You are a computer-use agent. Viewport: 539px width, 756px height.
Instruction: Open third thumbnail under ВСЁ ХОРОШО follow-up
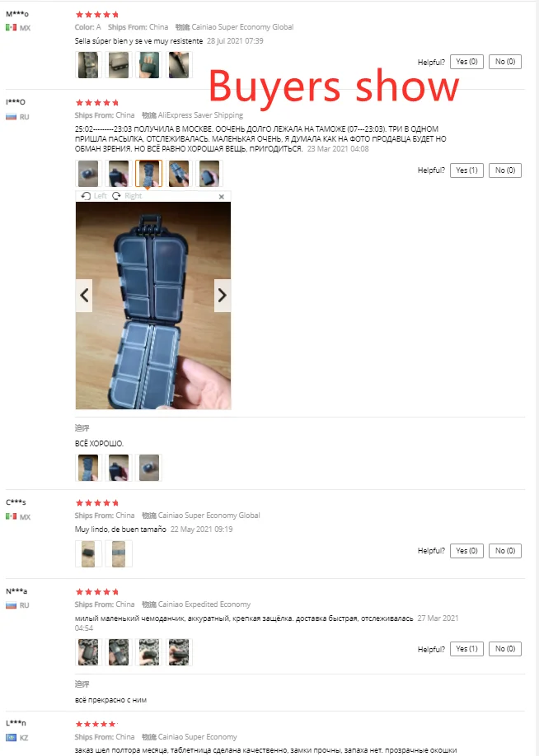[149, 468]
